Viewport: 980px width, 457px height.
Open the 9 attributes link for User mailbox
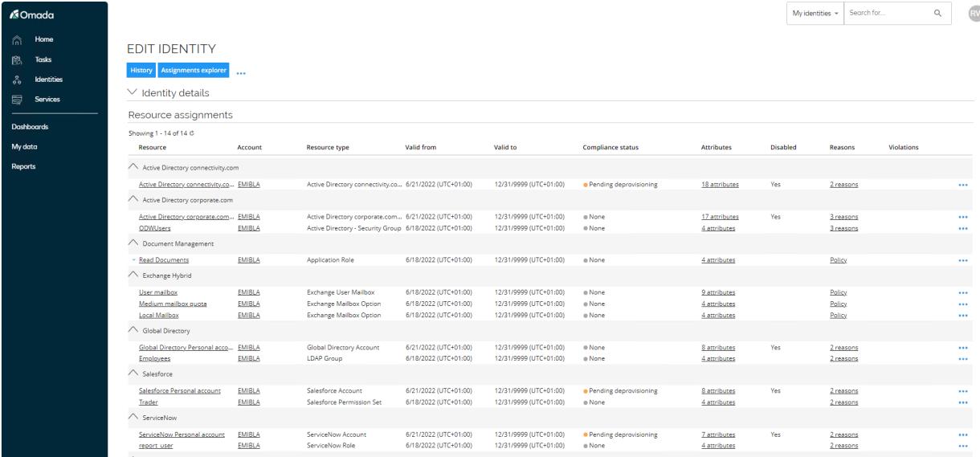click(x=718, y=293)
